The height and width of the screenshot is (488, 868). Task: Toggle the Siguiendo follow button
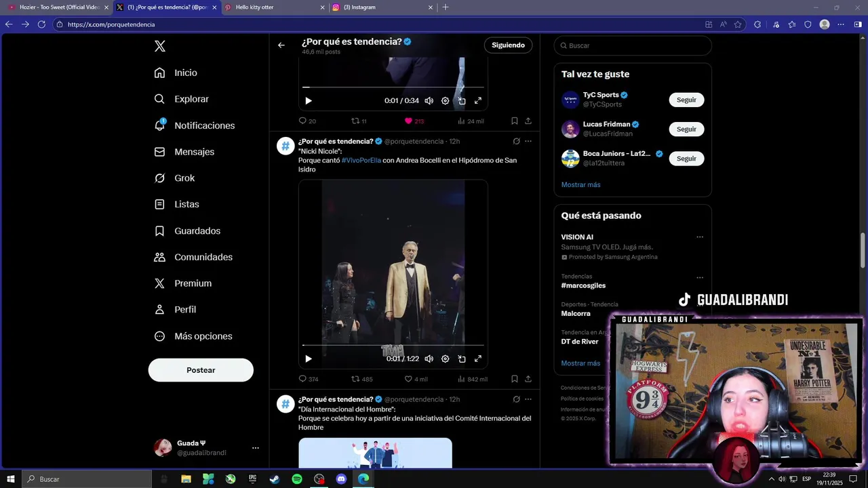click(x=508, y=45)
